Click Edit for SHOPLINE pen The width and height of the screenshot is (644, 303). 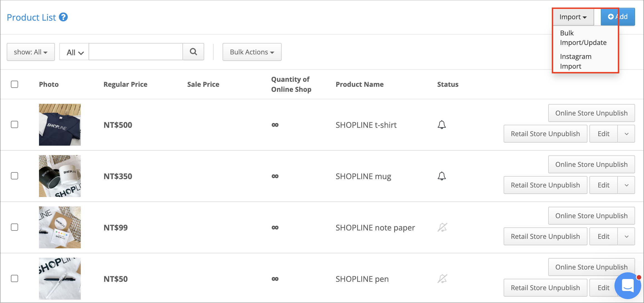[603, 288]
